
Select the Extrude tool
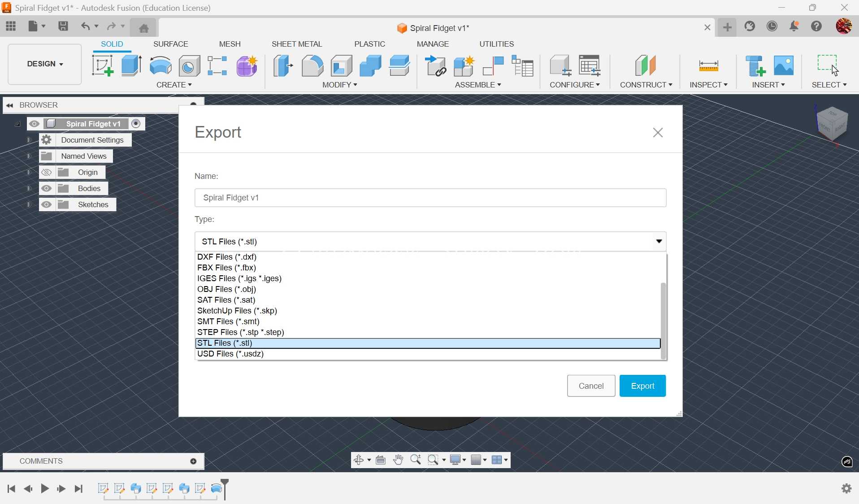(x=132, y=65)
